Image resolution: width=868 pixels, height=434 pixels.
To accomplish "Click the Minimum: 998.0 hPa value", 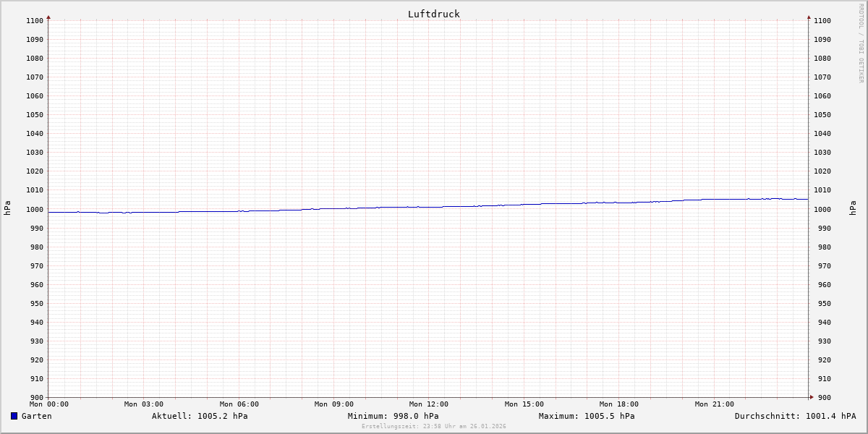I will [x=393, y=416].
